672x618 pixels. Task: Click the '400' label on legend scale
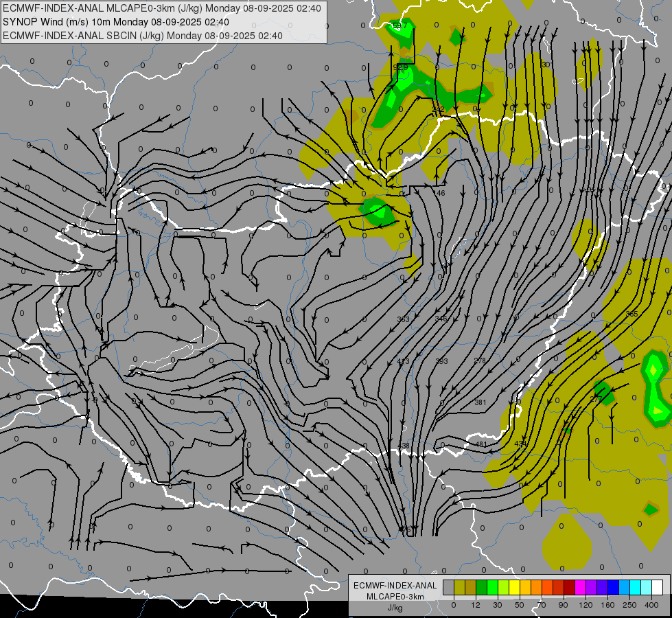651,605
